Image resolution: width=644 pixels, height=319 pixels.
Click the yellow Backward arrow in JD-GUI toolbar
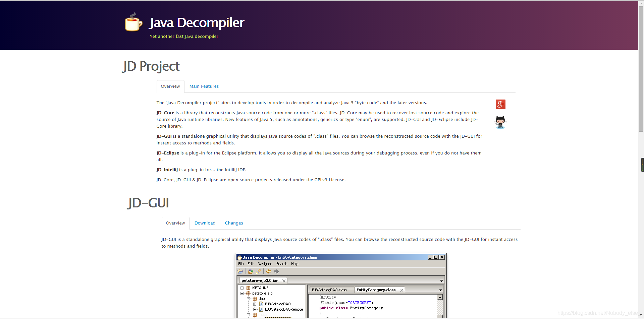[269, 271]
